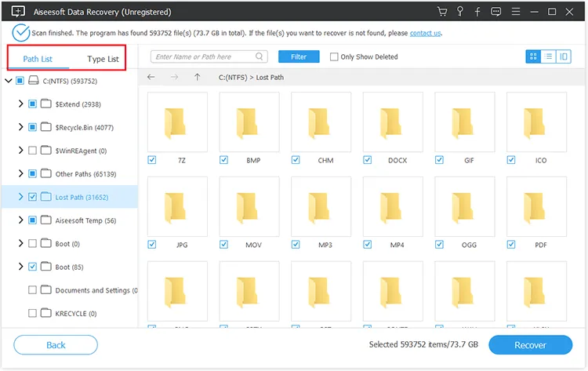The image size is (588, 371).
Task: Expand the $Extend folder node
Action: tap(20, 104)
